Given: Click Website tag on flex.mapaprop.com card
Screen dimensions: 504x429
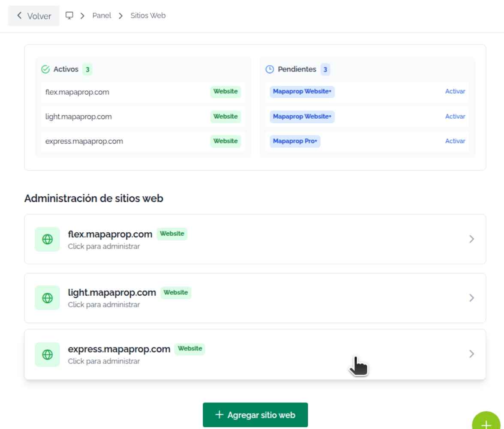Looking at the screenshot, I should 172,234.
